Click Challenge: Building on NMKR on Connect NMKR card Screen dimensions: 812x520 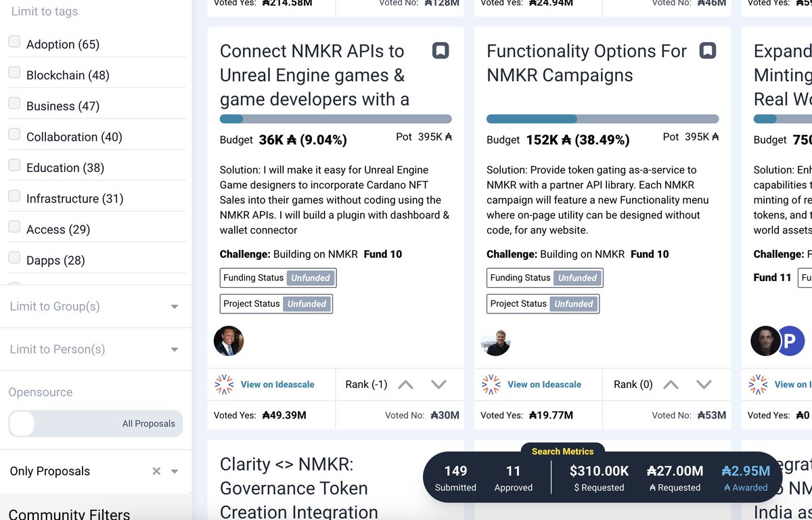[289, 255]
